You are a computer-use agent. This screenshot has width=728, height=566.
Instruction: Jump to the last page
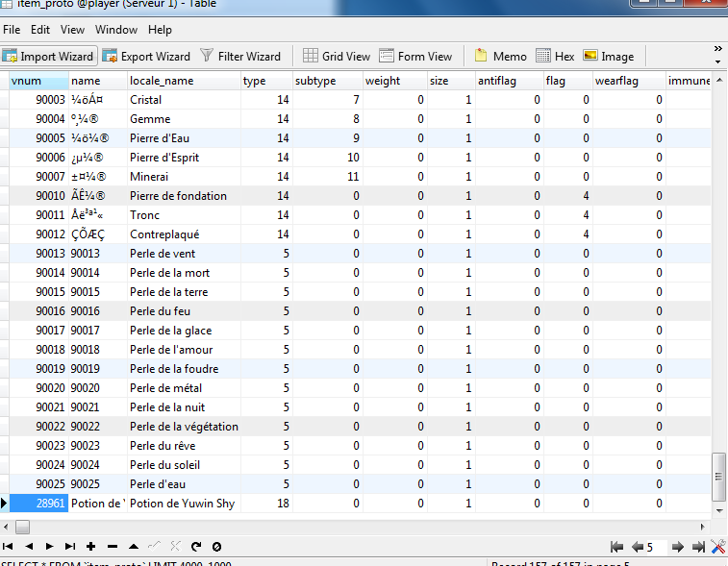(x=698, y=547)
